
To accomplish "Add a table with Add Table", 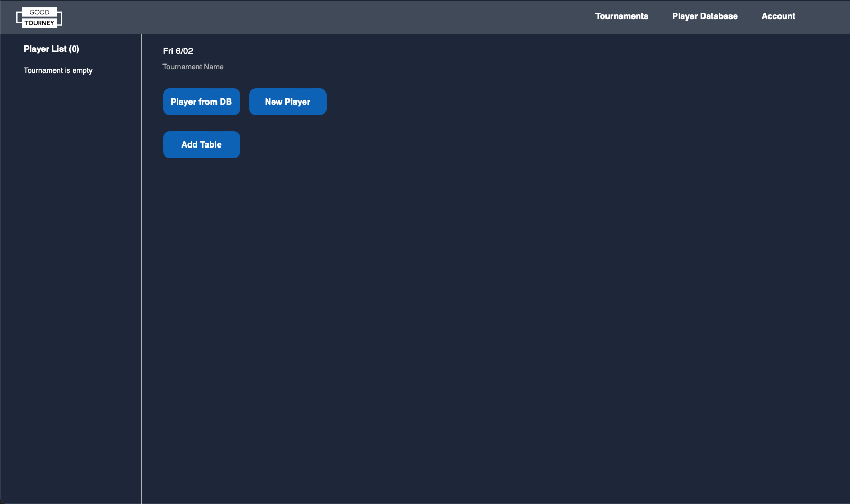I will click(x=201, y=145).
